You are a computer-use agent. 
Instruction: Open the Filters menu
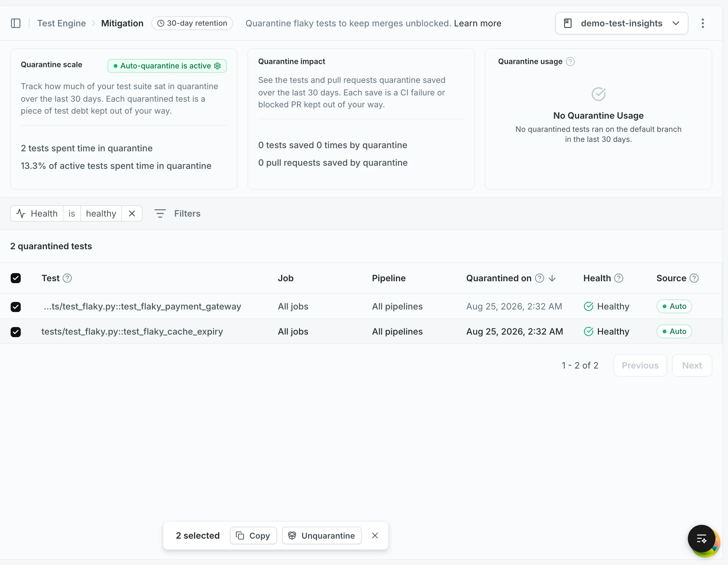[x=177, y=213]
